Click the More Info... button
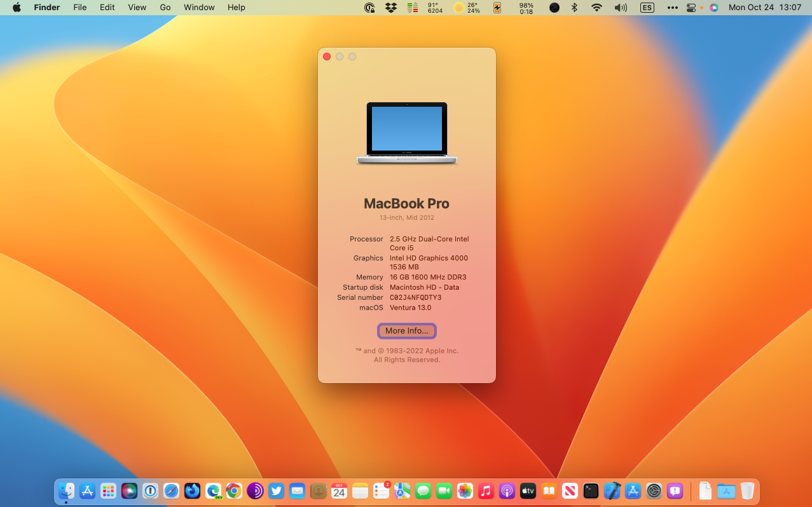Viewport: 812px width, 507px height. (x=407, y=331)
